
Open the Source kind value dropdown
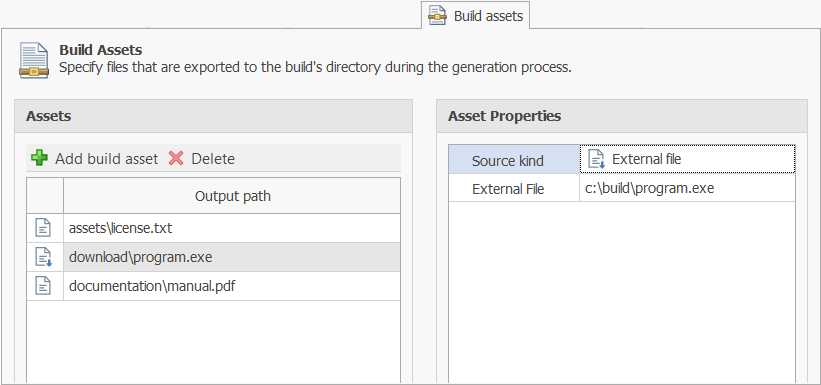coord(687,159)
